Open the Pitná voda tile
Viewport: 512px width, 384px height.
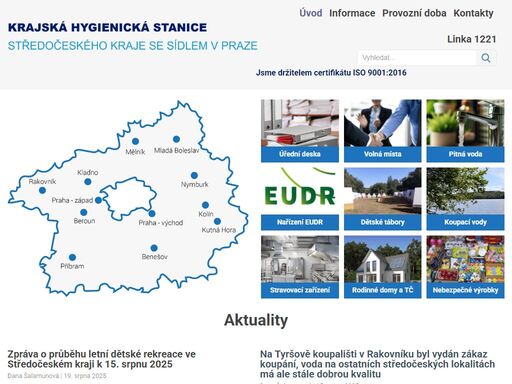[x=465, y=131]
